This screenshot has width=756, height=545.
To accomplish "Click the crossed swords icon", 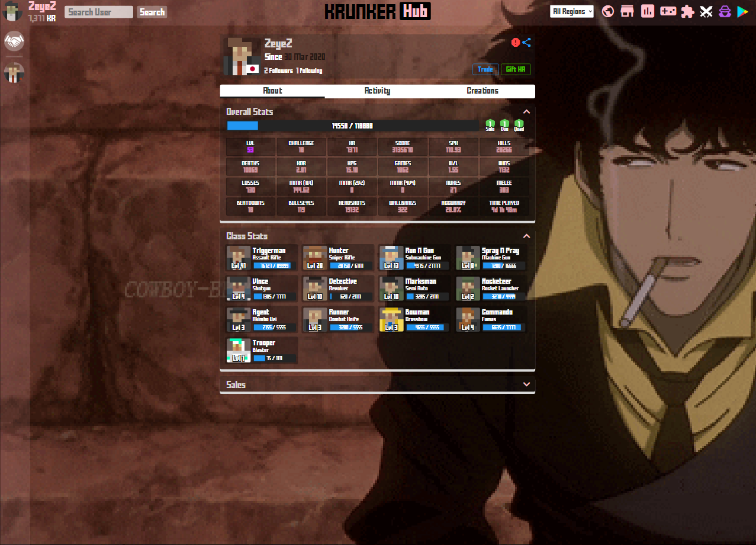I will [x=706, y=11].
